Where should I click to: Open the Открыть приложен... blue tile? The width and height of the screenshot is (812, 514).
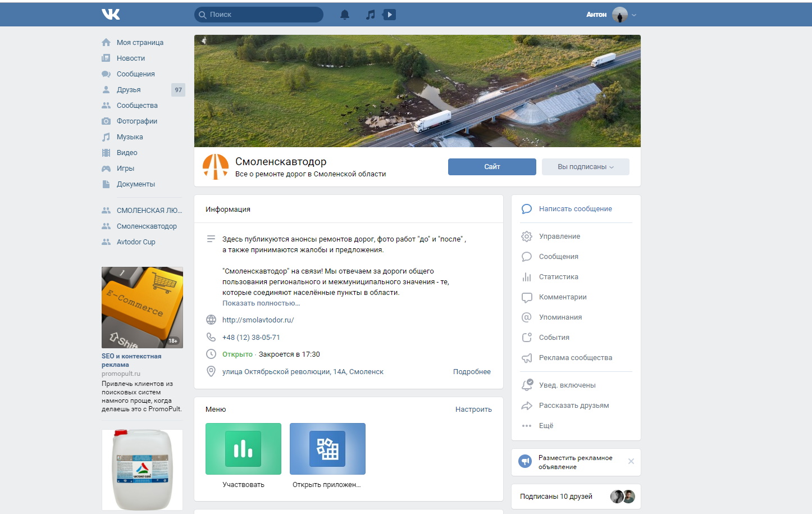tap(327, 449)
